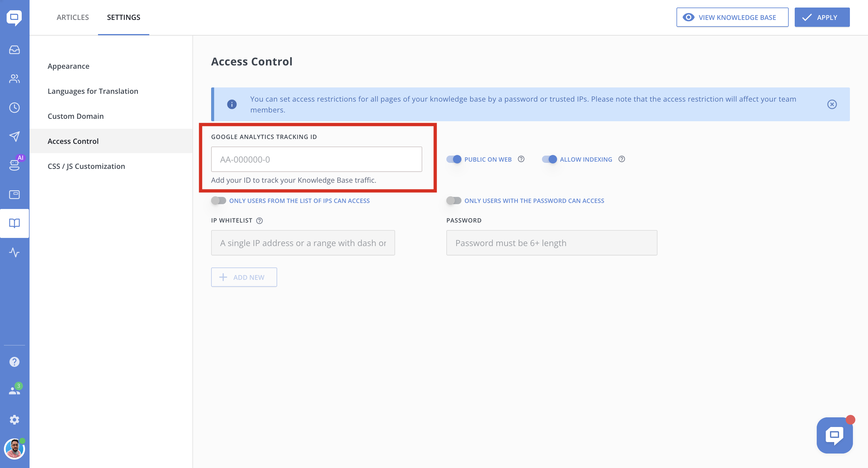
Task: Click the Apply button
Action: click(x=822, y=17)
